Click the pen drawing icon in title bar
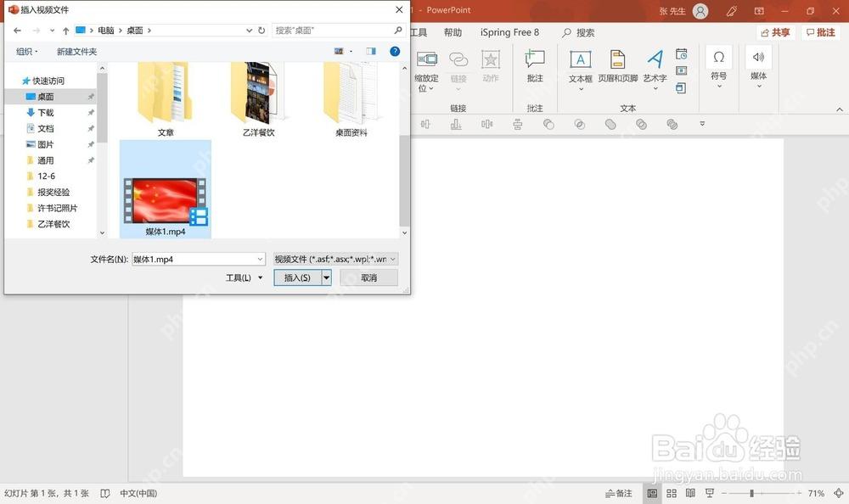Screen dimensions: 849x504 [x=732, y=11]
